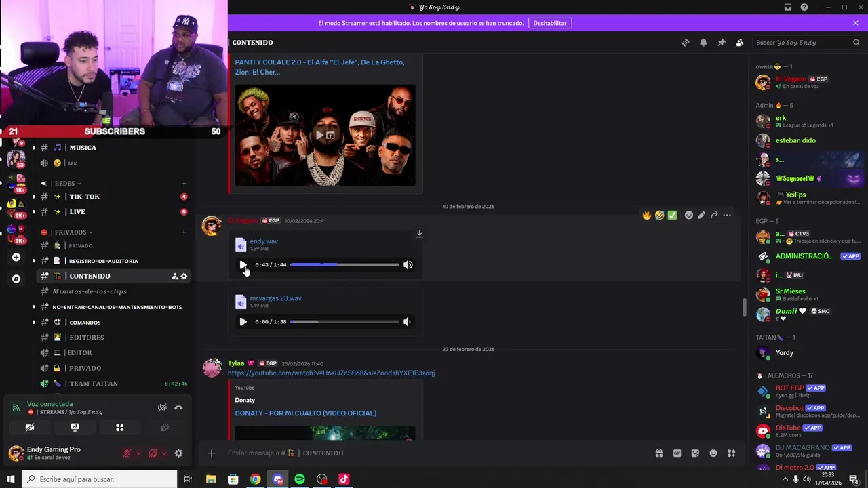Open apps launcher in message bar
This screenshot has height=488, width=868.
731,453
